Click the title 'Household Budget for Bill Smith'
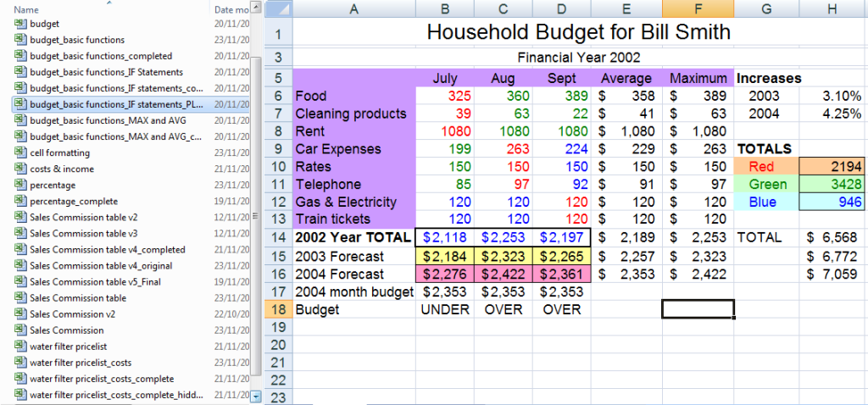Image resolution: width=868 pixels, height=405 pixels. (578, 32)
